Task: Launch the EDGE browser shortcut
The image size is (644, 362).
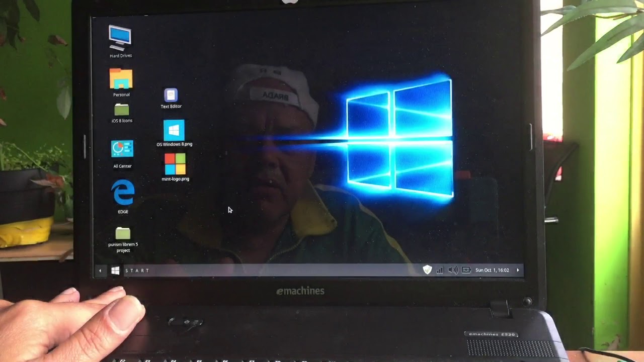Action: click(123, 193)
